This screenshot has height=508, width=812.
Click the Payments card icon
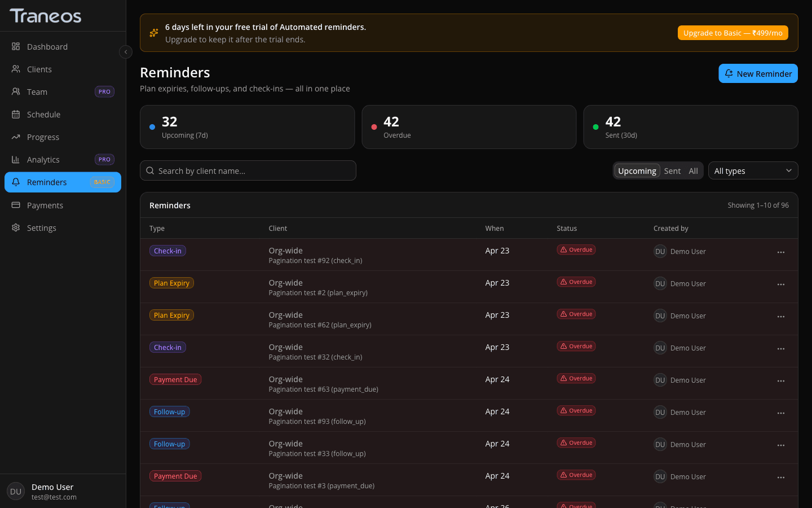(x=16, y=205)
